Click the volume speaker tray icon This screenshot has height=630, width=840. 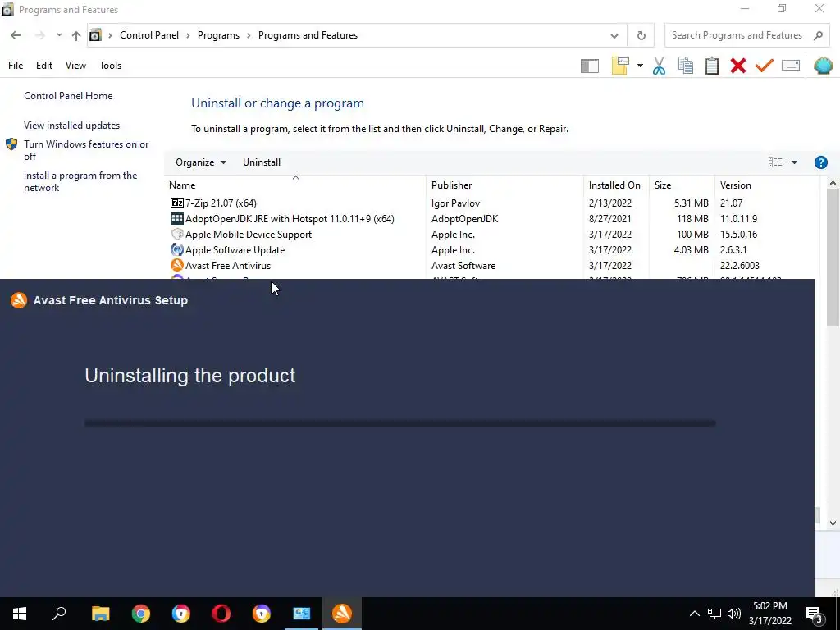click(x=734, y=614)
